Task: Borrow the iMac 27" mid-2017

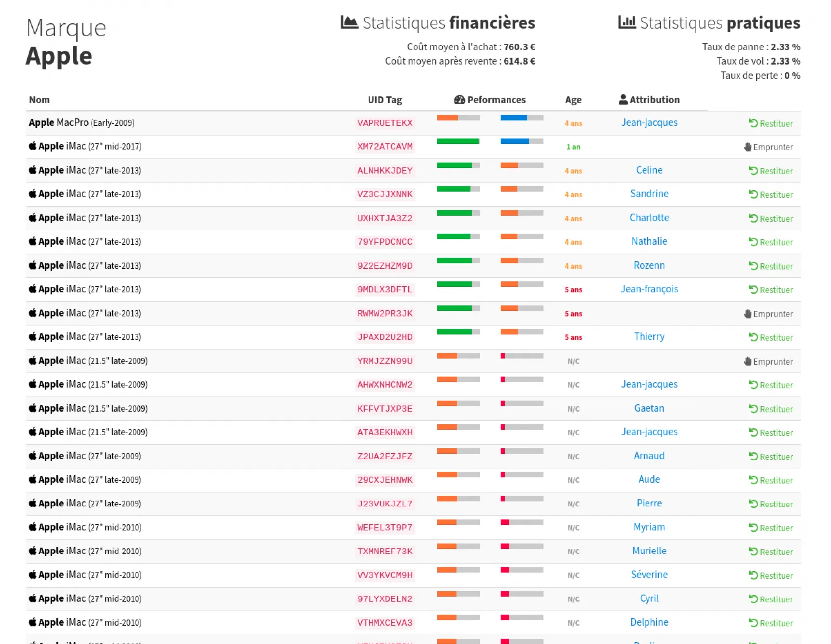Action: [768, 147]
